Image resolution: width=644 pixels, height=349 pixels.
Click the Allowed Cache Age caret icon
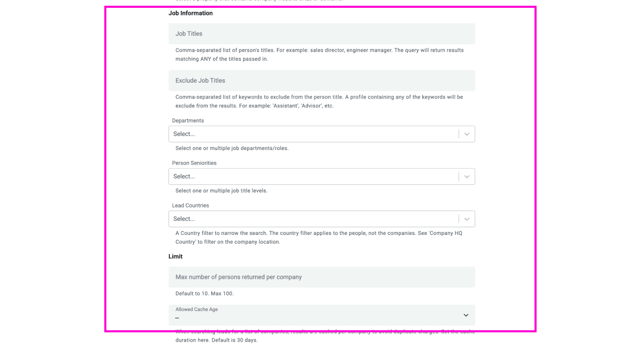466,315
